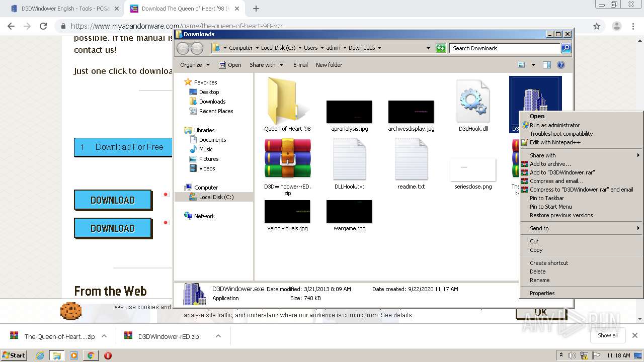Choose Properties in context menu

[x=581, y=293]
